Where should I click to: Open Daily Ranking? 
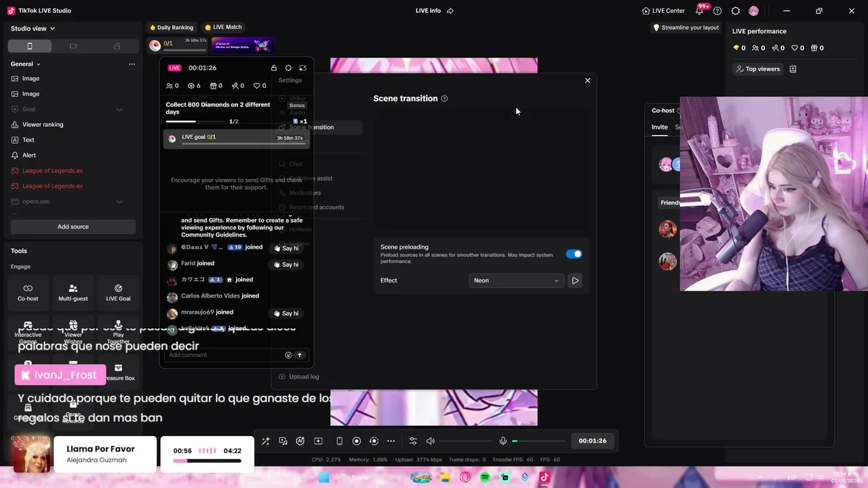[x=172, y=28]
